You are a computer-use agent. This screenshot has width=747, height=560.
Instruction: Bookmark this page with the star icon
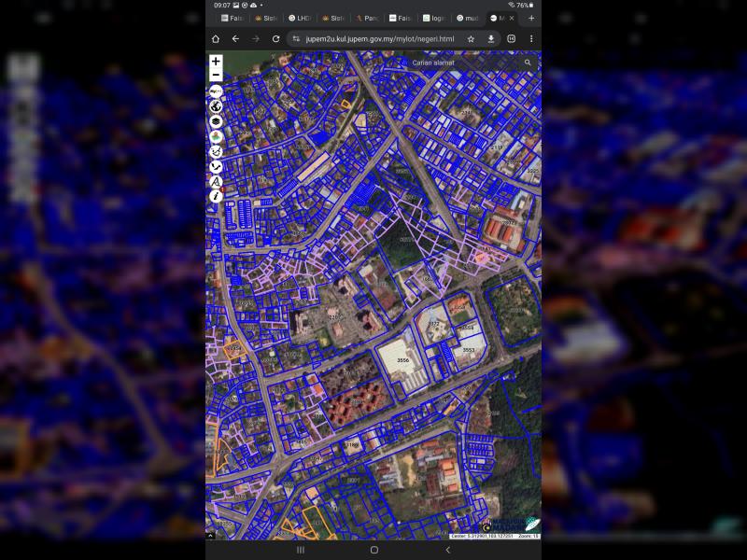pos(471,39)
